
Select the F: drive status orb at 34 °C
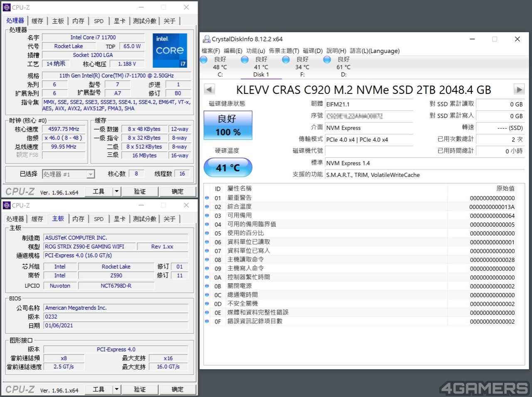286,60
